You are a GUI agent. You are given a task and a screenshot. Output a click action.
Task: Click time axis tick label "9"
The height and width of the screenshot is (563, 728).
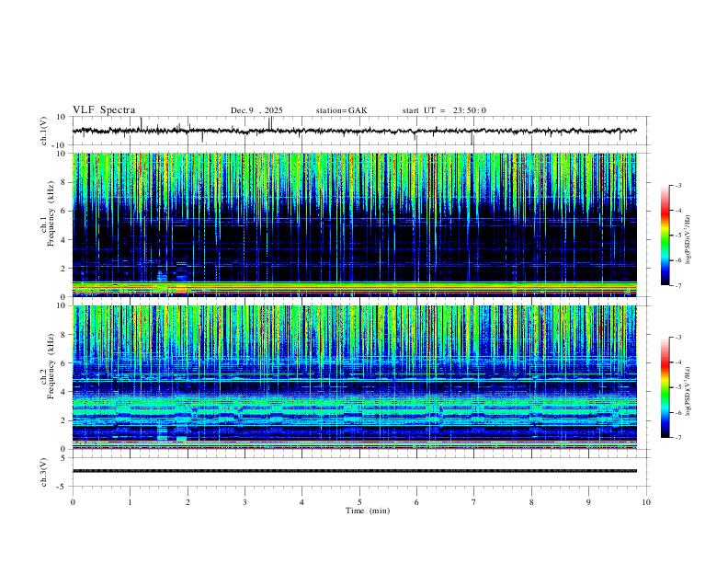coord(588,502)
